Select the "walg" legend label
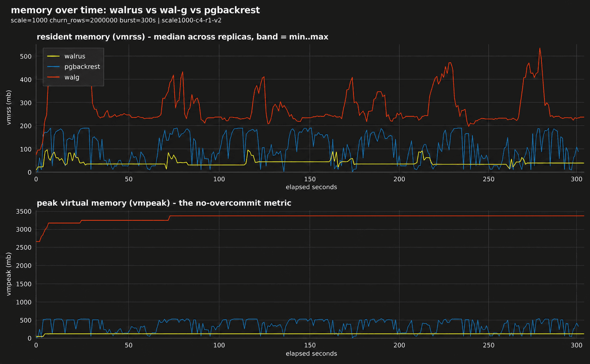 click(72, 78)
